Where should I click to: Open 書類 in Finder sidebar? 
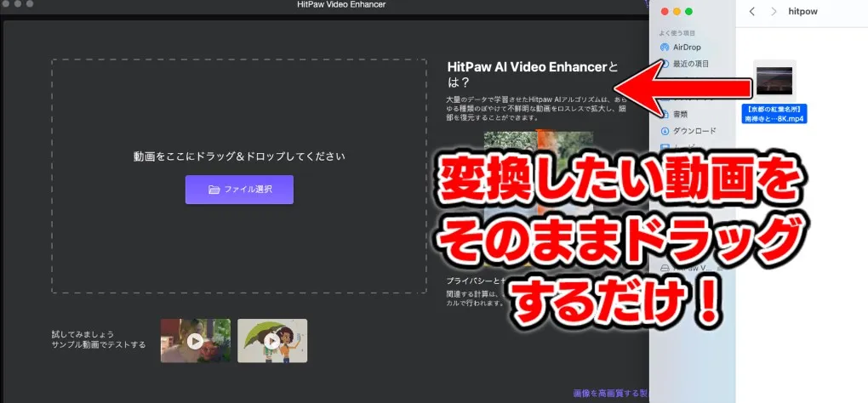pos(680,115)
